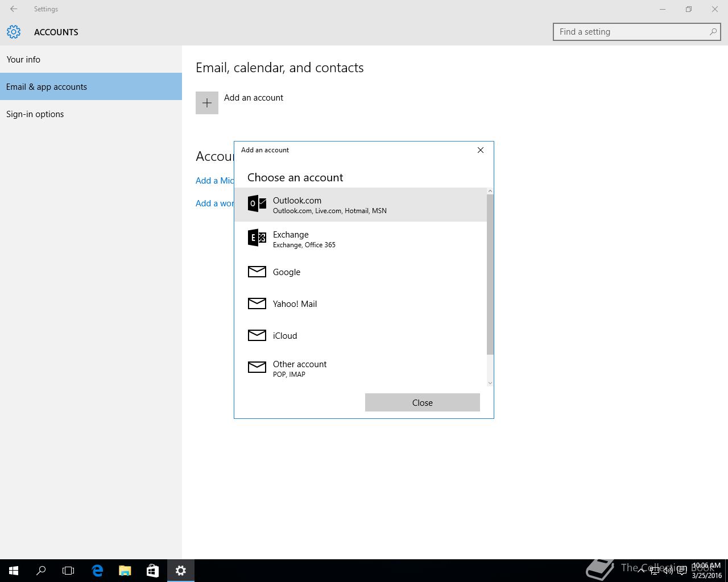
Task: Click the Close button in the dialog
Action: click(423, 402)
